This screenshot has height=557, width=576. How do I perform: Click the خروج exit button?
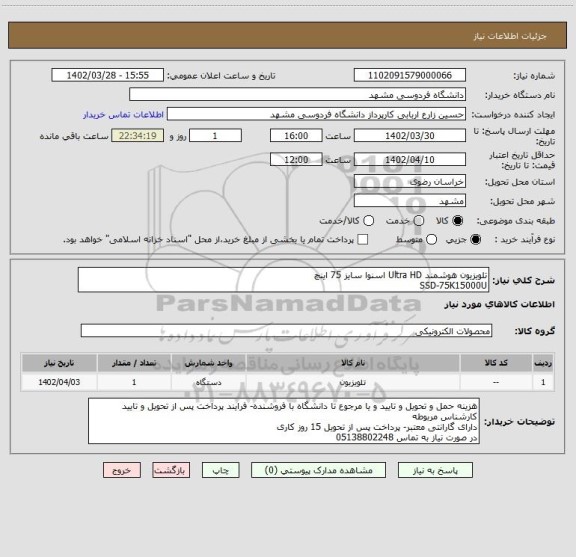pos(122,470)
